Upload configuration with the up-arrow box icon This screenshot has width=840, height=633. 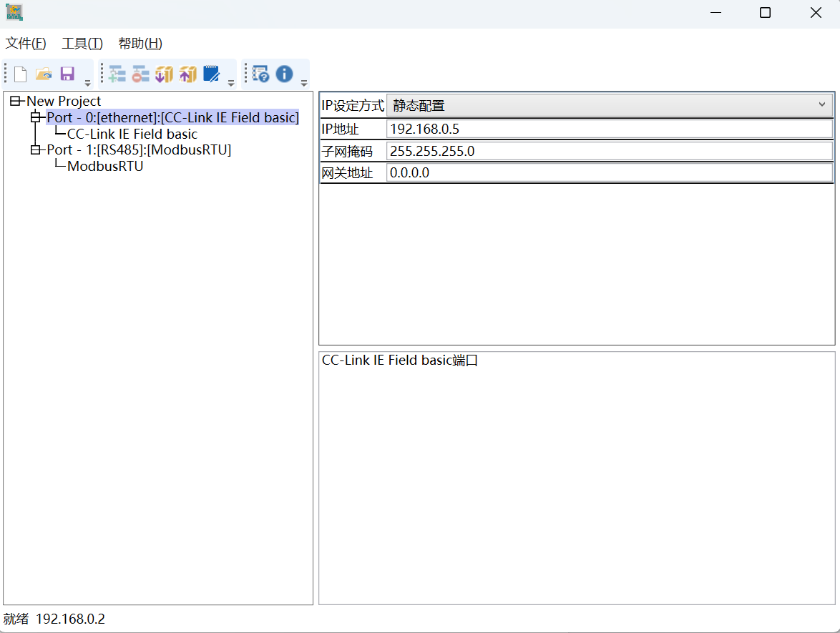187,74
